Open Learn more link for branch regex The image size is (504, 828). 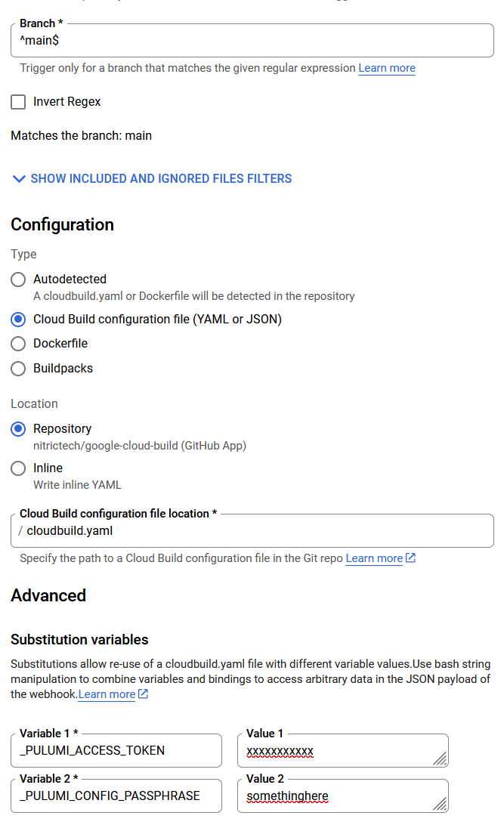pos(386,68)
